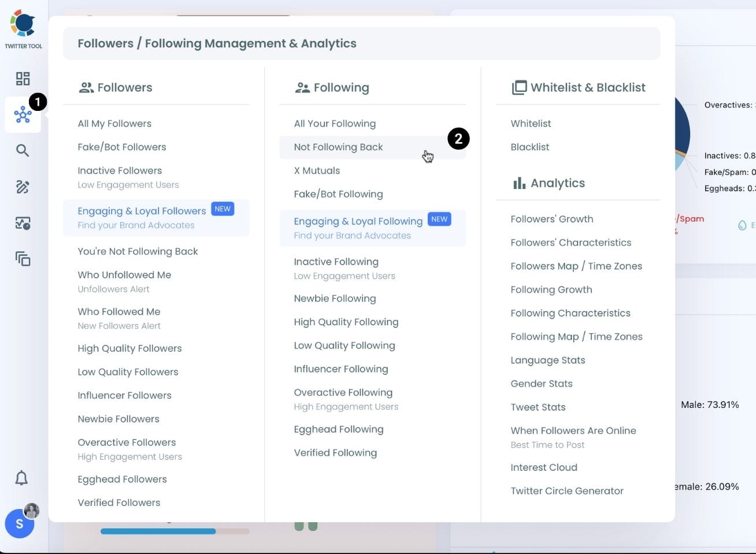
Task: Click the stacked copies sidebar icon
Action: tap(23, 259)
